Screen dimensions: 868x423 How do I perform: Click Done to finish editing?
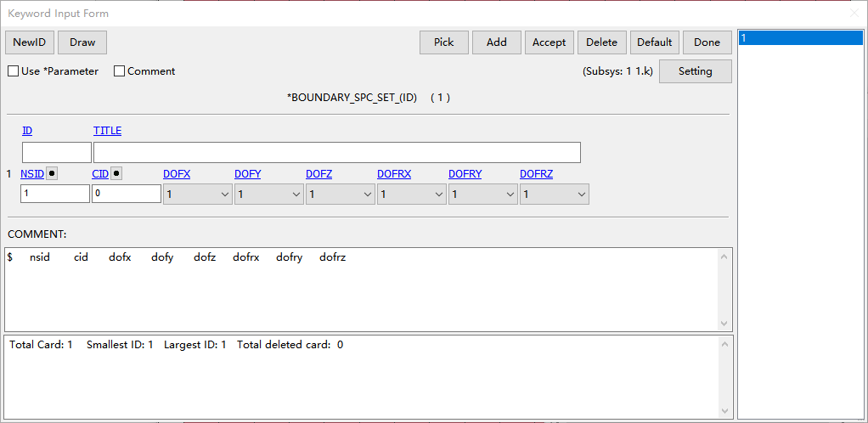[707, 42]
